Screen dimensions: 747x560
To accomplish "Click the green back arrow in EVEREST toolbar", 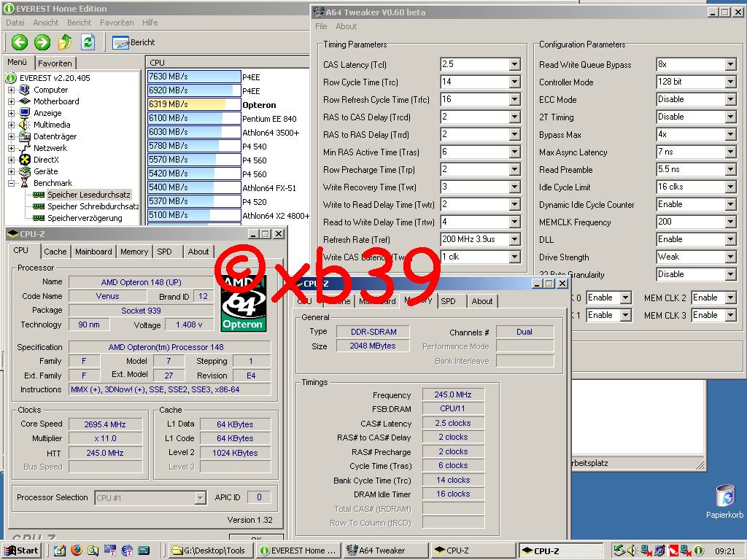I will (20, 42).
